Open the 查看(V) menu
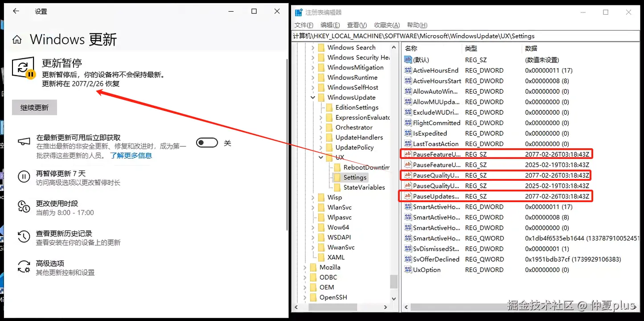 pos(357,25)
